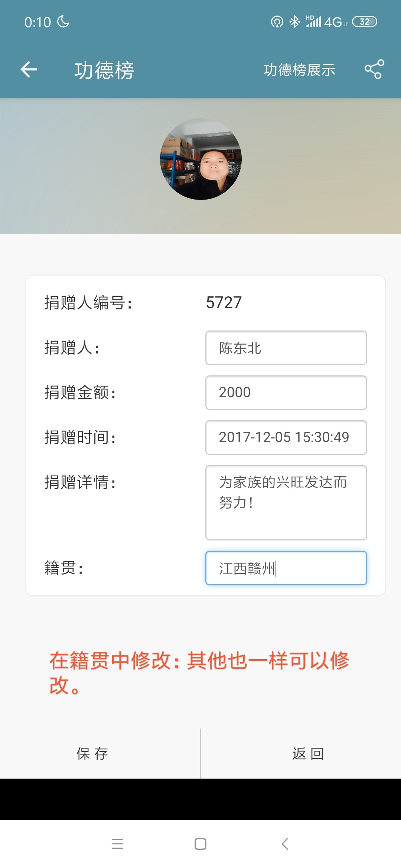
Task: Tap the back arrow in header
Action: click(x=29, y=69)
